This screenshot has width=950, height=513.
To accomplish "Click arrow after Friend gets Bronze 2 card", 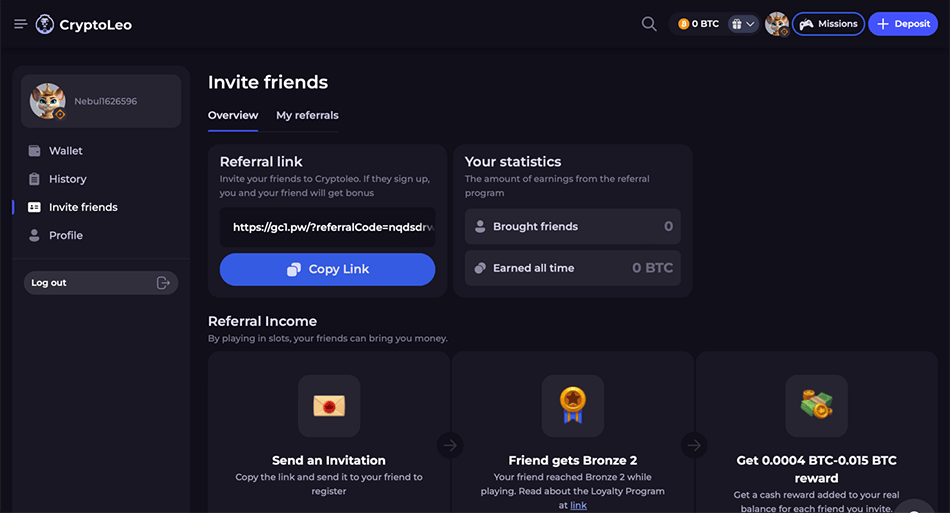I will pos(694,446).
